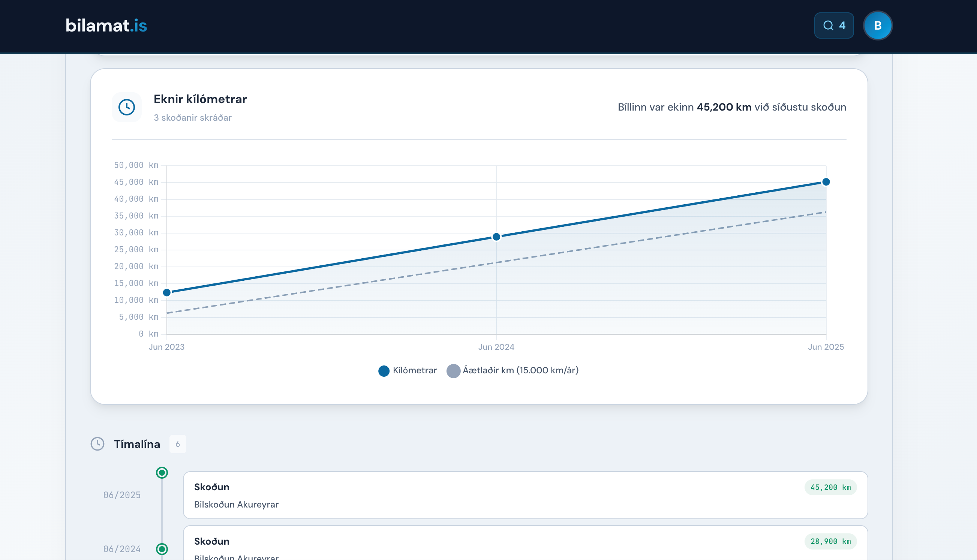Open the user avatar B menu

pyautogui.click(x=877, y=25)
